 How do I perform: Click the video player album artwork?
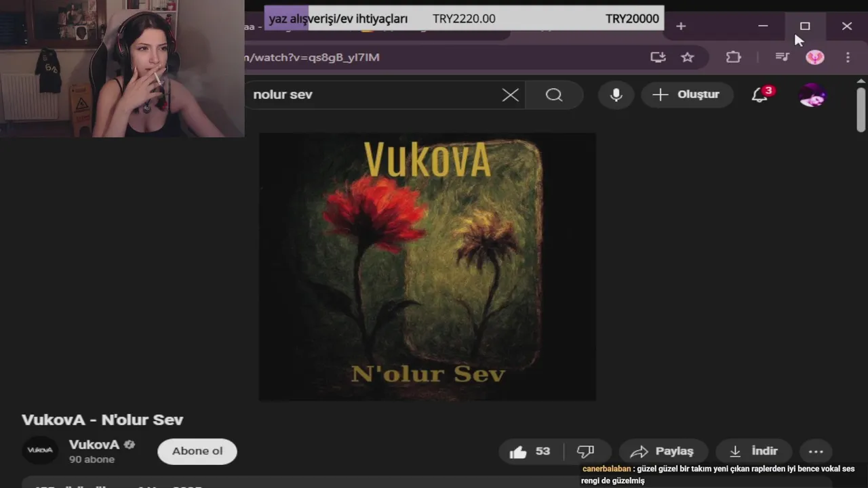point(427,266)
